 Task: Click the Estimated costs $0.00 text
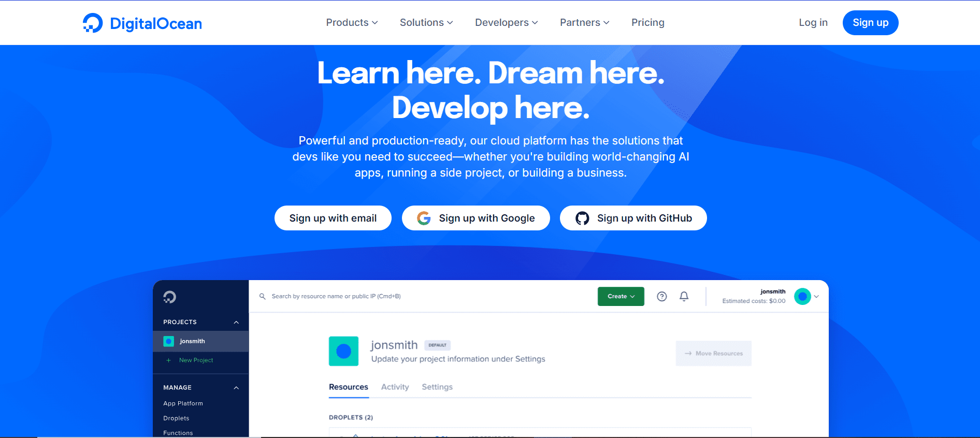[x=754, y=301]
